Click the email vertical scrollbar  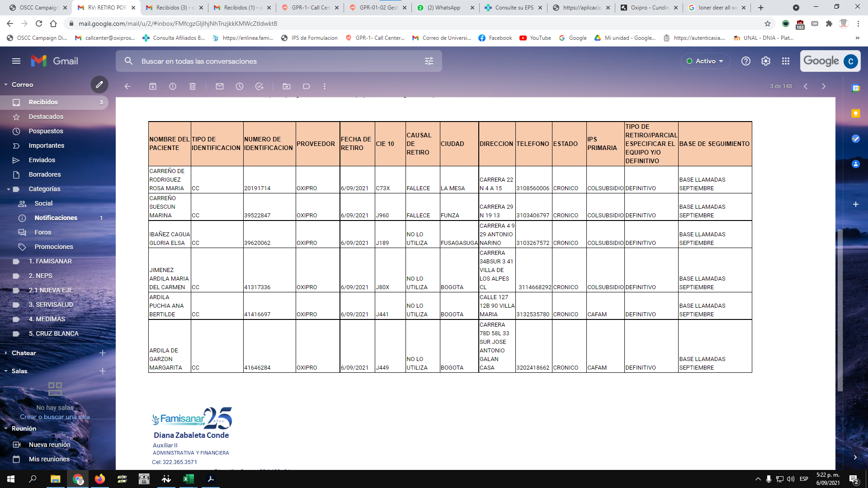840,310
